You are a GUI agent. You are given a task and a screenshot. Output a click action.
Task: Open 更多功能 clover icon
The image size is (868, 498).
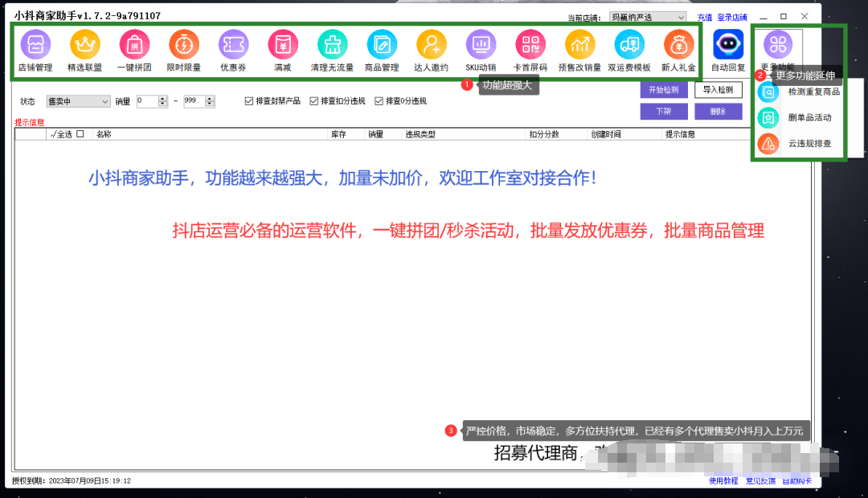[x=778, y=45]
